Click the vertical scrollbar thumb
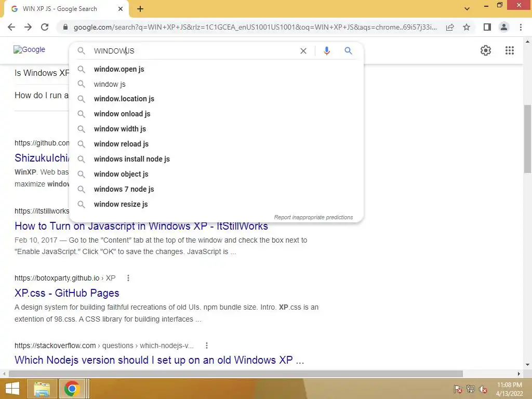Screen dimensions: 532x399 tap(527, 139)
